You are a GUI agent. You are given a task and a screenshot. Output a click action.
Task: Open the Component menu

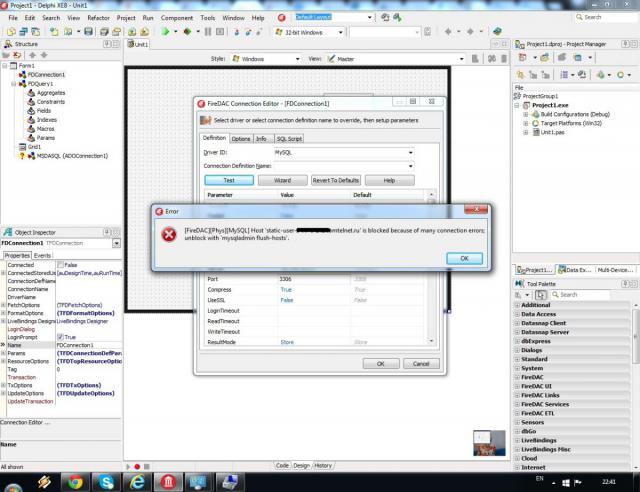(177, 18)
